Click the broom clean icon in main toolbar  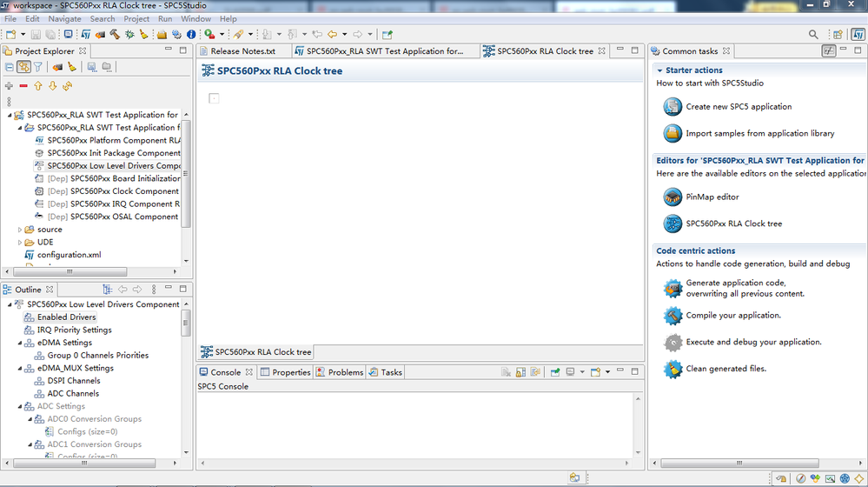(x=144, y=34)
